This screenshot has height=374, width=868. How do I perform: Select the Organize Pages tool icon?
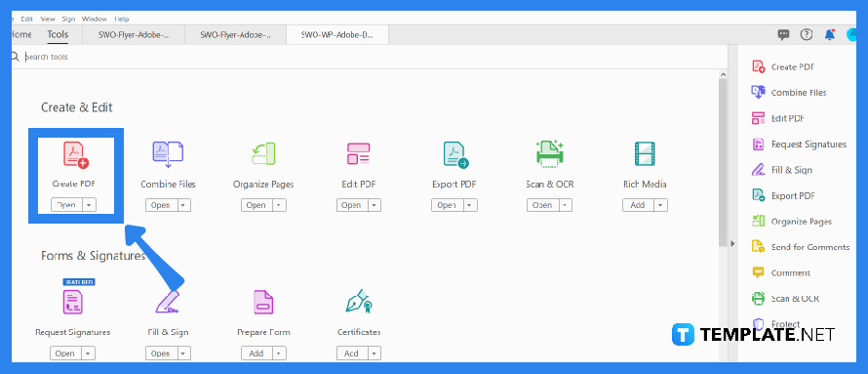tap(263, 154)
